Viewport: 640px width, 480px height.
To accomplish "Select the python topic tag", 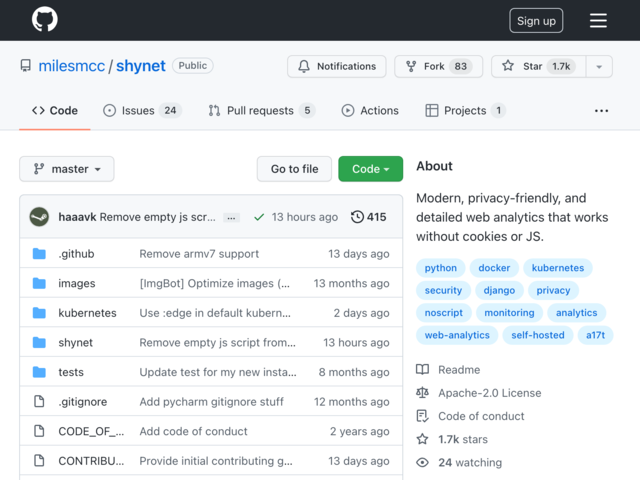I will pos(440,268).
